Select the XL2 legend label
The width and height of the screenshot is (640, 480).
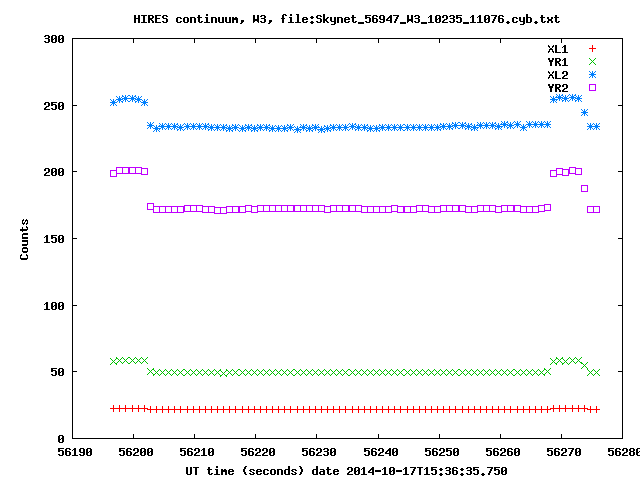pos(557,74)
